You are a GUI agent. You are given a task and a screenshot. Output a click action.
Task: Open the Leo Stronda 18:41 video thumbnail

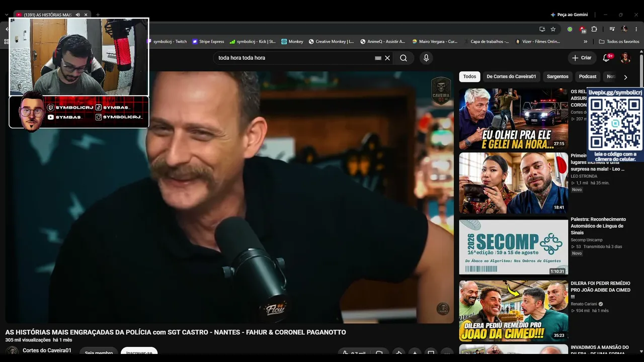coord(513,183)
